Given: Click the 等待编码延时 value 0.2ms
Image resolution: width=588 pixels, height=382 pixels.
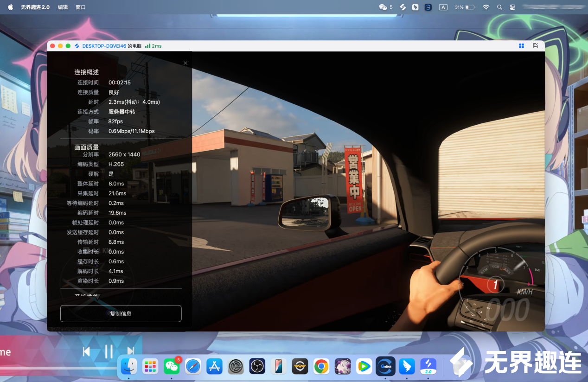Looking at the screenshot, I should pyautogui.click(x=116, y=203).
